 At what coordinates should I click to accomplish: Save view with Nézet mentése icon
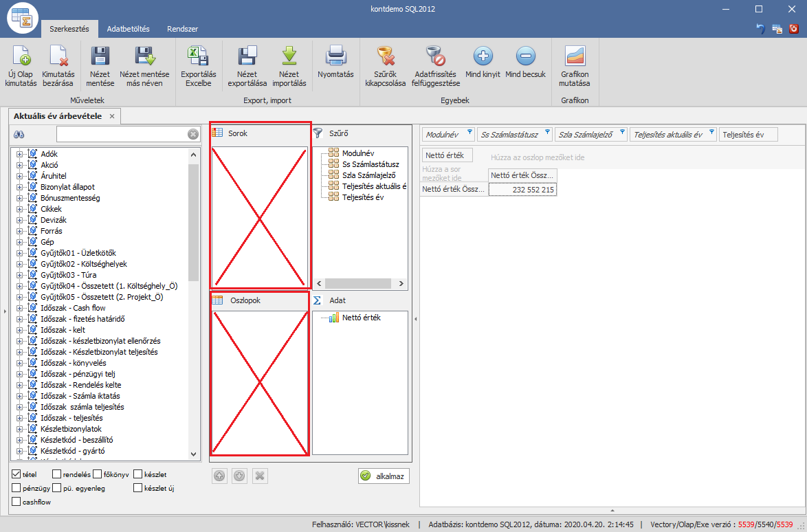pos(100,56)
